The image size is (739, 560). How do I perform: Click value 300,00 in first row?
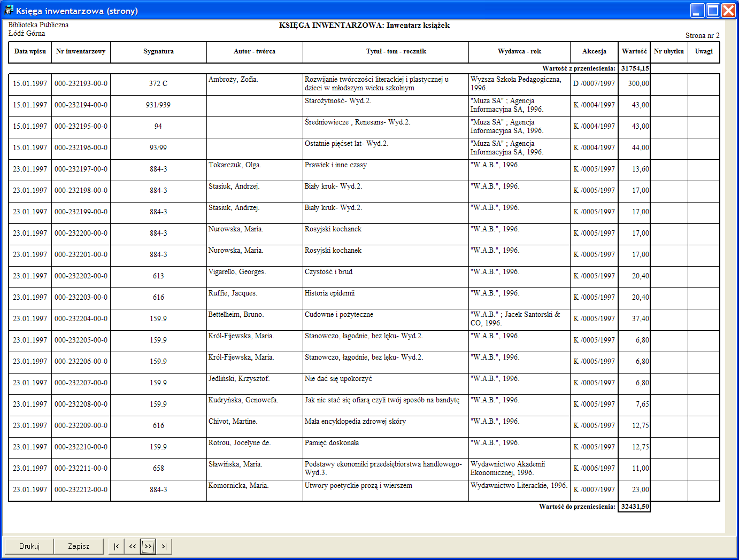pos(638,84)
